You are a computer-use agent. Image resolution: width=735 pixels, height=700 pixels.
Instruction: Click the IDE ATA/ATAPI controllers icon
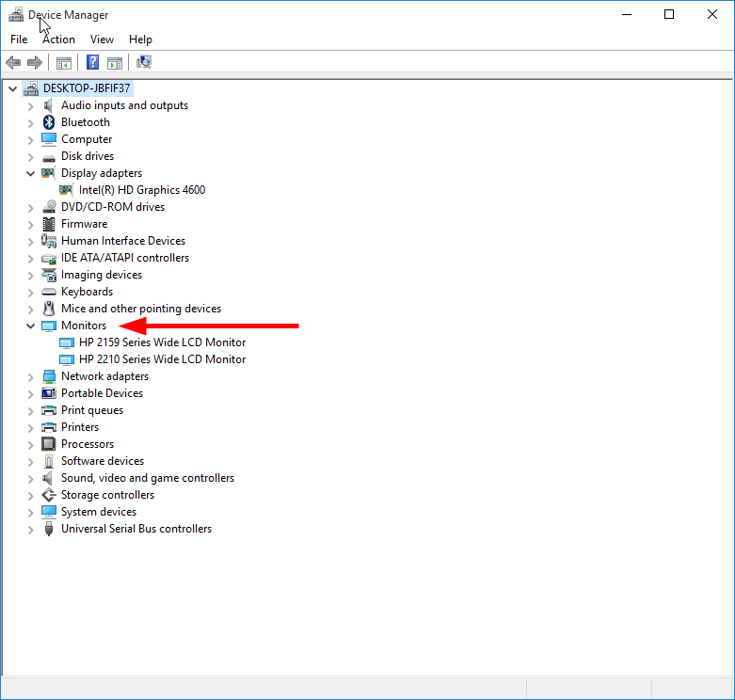[x=49, y=259]
